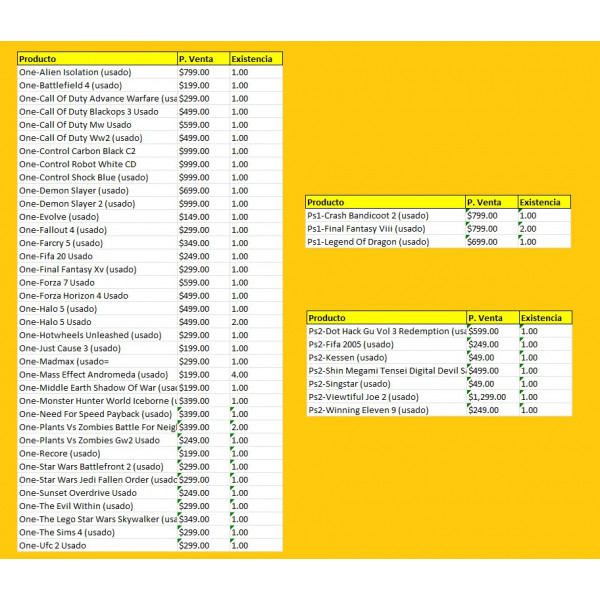The image size is (600, 600).
Task: Select One-Call Of Duty Ww2 (usado)
Action: (97, 138)
